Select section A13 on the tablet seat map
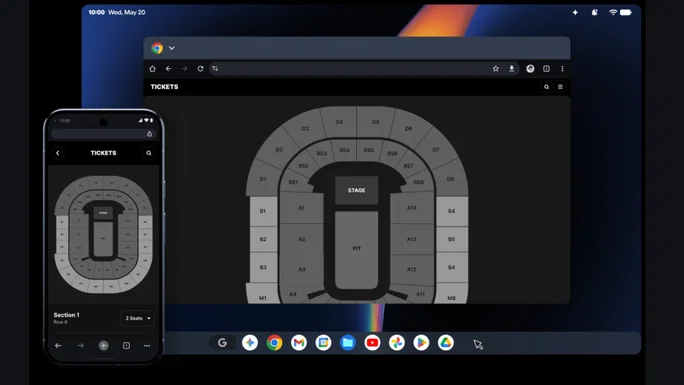This screenshot has height=385, width=684. [412, 239]
